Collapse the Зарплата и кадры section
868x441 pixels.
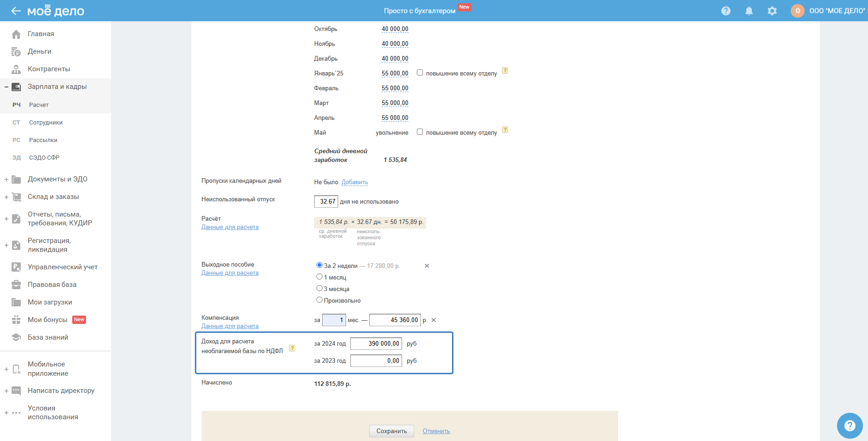pyautogui.click(x=6, y=87)
